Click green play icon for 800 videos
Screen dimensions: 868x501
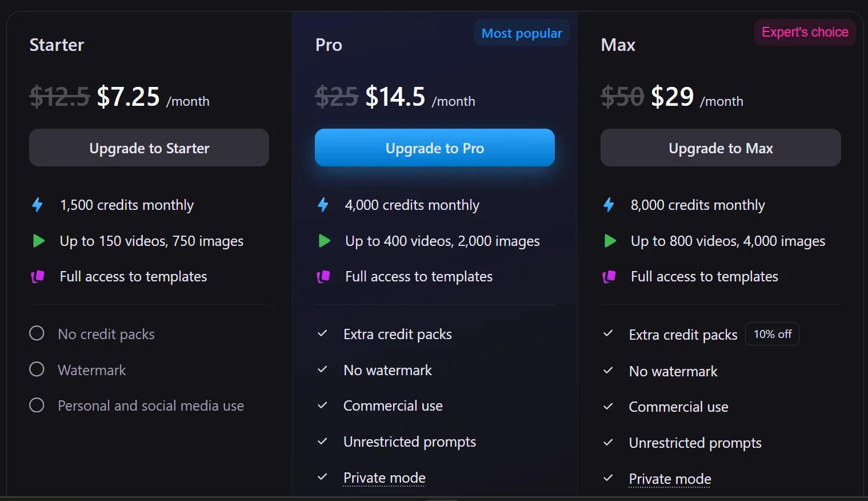(x=610, y=241)
